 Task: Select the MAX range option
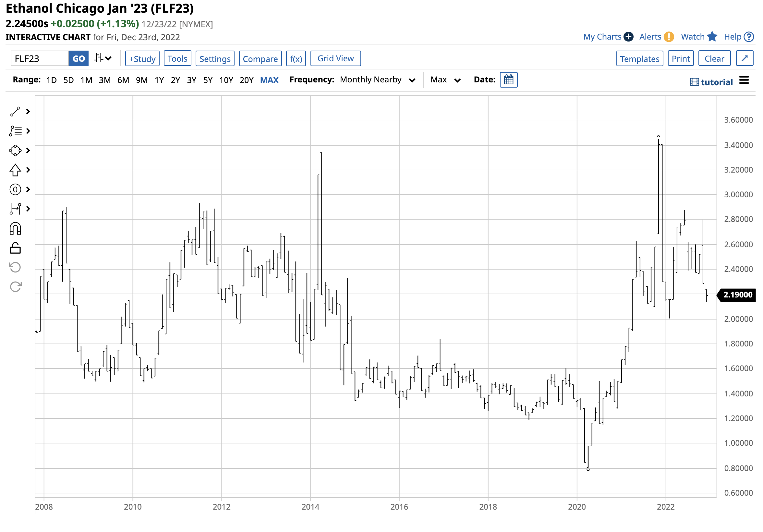tap(270, 80)
